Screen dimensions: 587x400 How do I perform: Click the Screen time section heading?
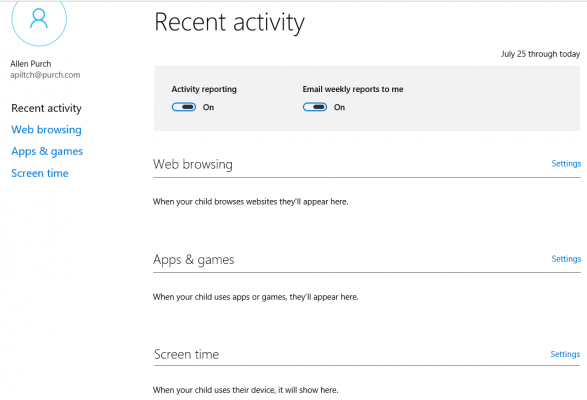(186, 354)
